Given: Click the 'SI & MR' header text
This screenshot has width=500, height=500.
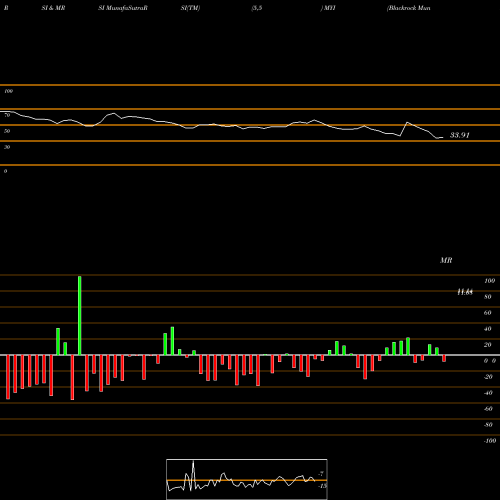Looking at the screenshot, I should (x=53, y=8).
